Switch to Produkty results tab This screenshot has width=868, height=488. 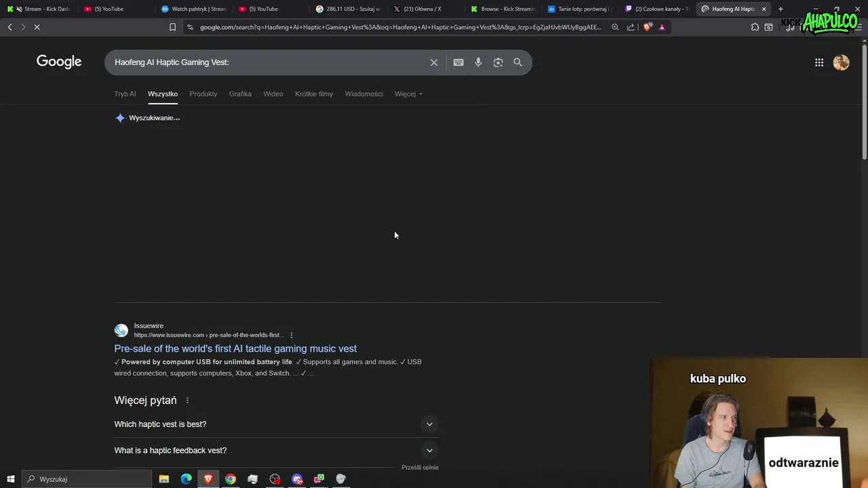(x=203, y=94)
